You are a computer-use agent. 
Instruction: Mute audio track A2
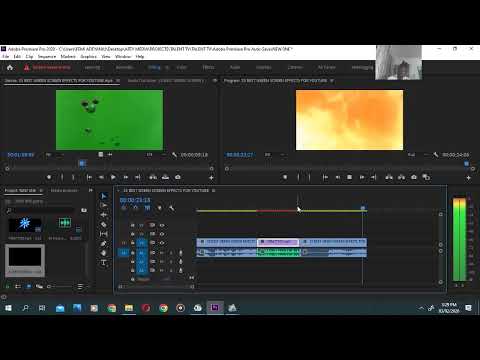[x=162, y=261]
